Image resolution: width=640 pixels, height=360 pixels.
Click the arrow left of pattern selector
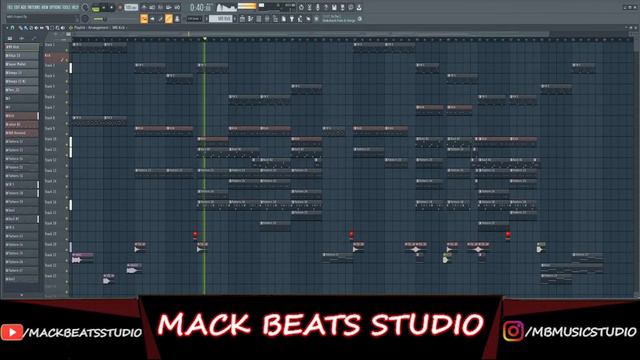[206, 18]
